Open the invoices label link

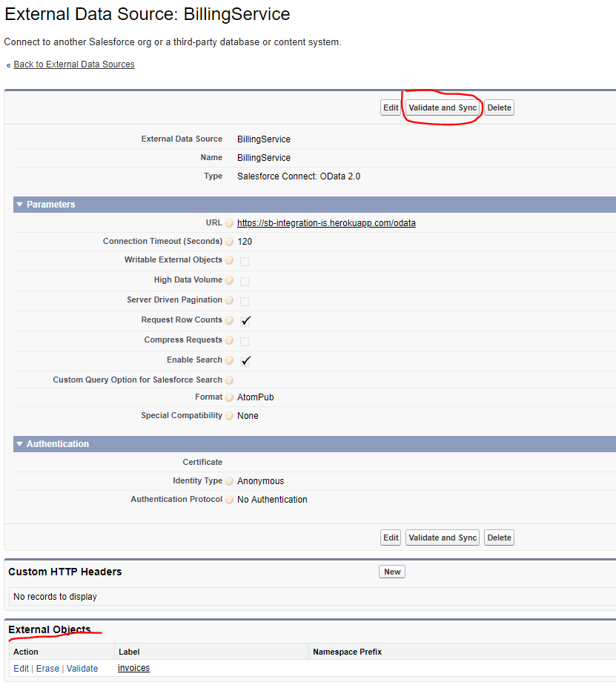click(134, 668)
